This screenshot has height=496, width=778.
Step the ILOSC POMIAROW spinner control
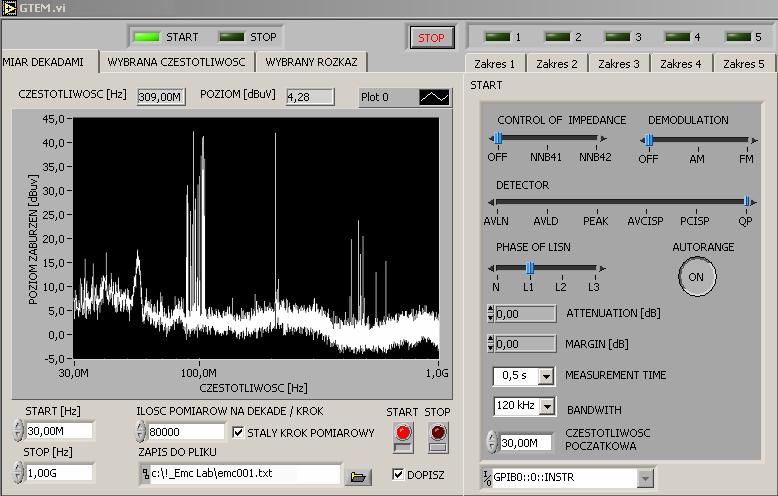coord(141,432)
